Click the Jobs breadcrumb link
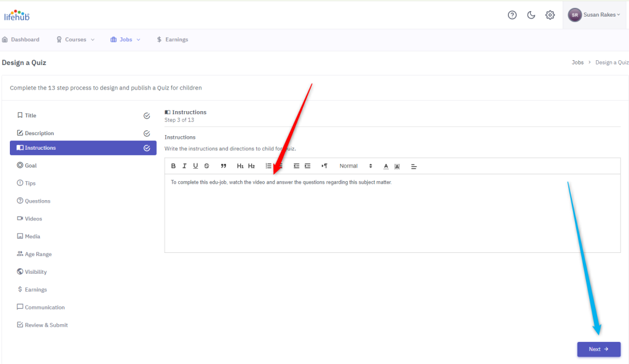 577,63
